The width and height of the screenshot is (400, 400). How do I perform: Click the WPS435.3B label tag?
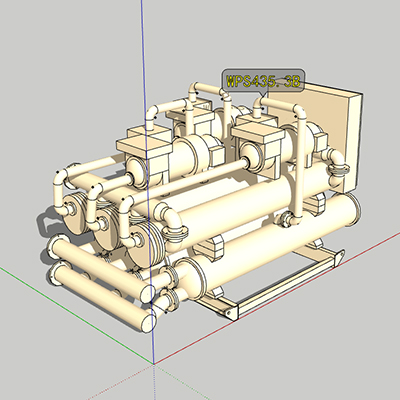pos(263,80)
